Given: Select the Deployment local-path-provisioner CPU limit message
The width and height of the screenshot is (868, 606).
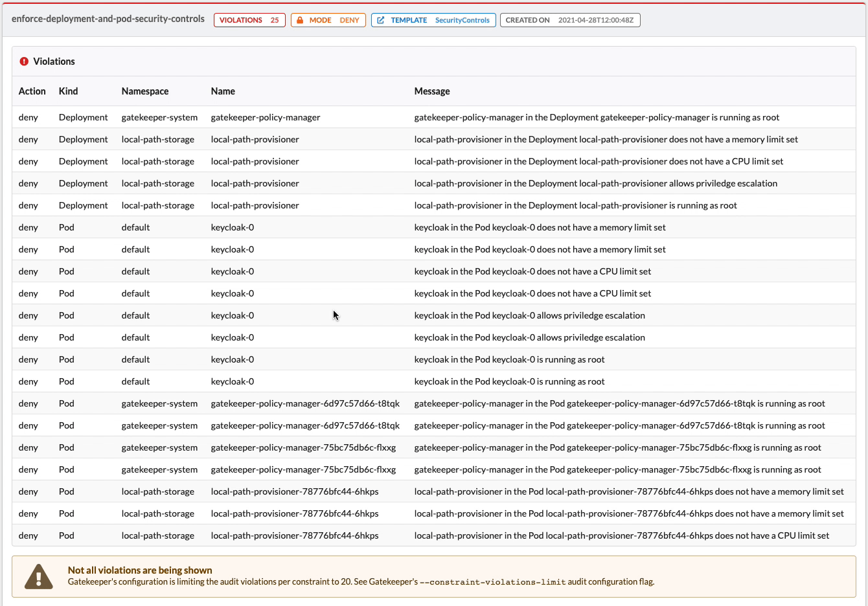Looking at the screenshot, I should pos(599,161).
